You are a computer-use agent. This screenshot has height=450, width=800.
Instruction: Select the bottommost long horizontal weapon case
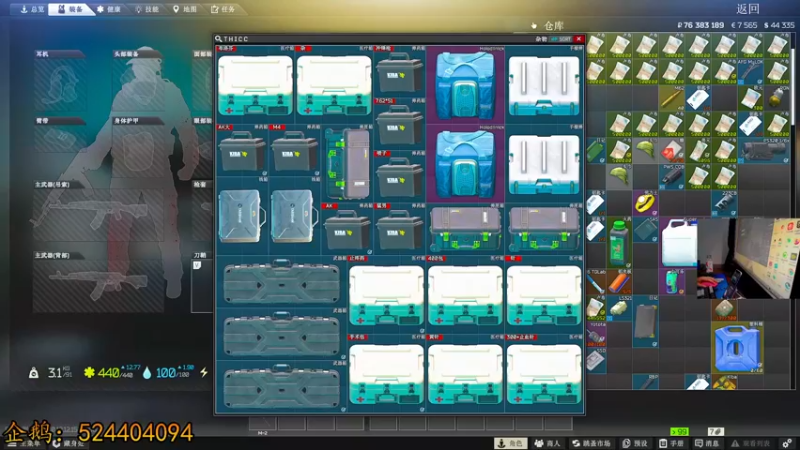coord(282,387)
